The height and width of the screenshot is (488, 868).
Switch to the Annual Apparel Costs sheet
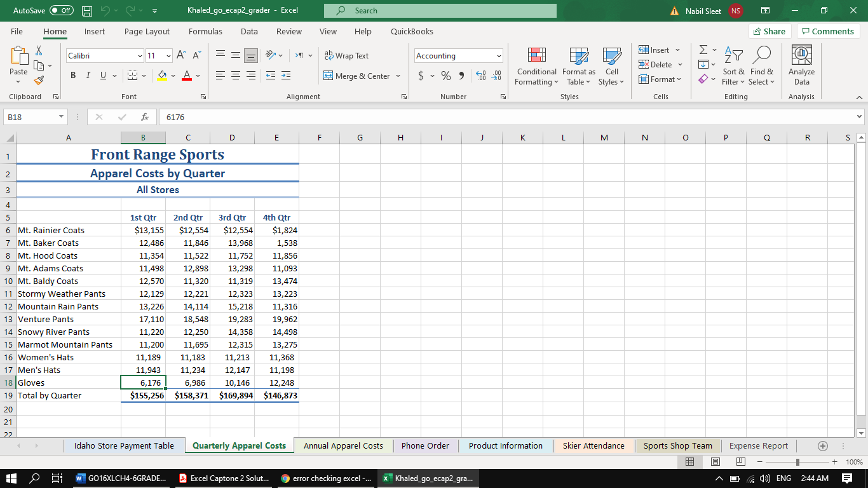[343, 446]
